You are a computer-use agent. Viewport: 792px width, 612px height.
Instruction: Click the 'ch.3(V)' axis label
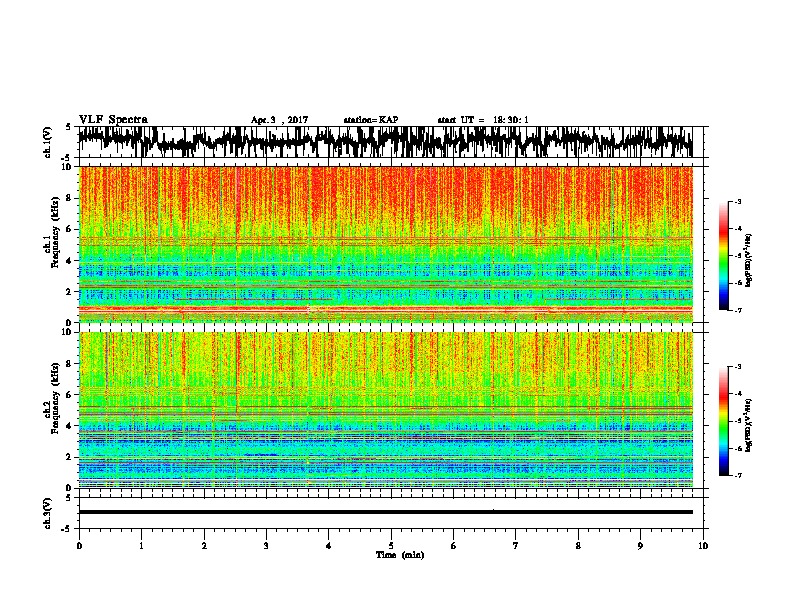pyautogui.click(x=48, y=514)
